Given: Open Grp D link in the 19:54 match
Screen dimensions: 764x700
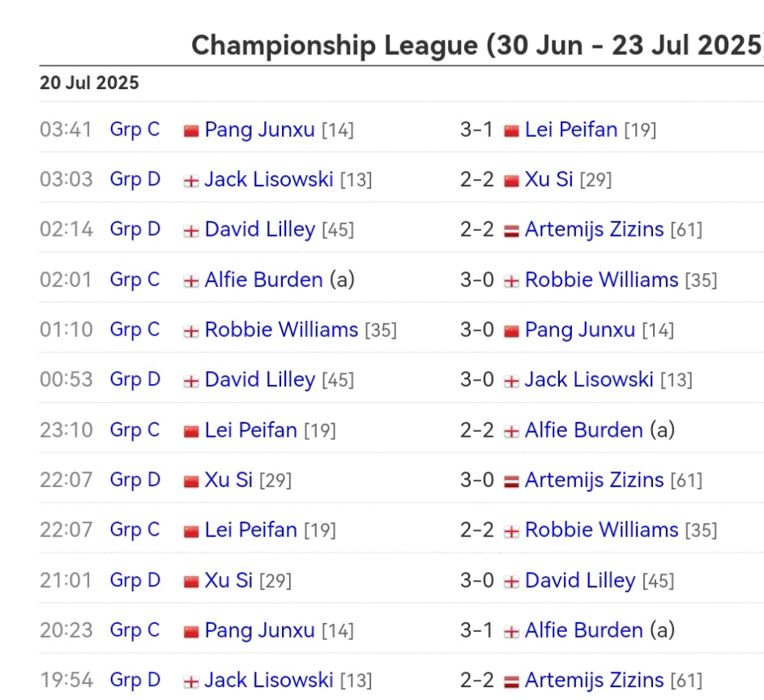Looking at the screenshot, I should (x=135, y=680).
